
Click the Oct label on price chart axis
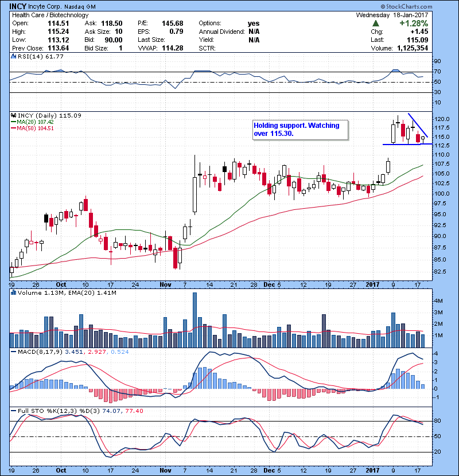[x=61, y=284]
